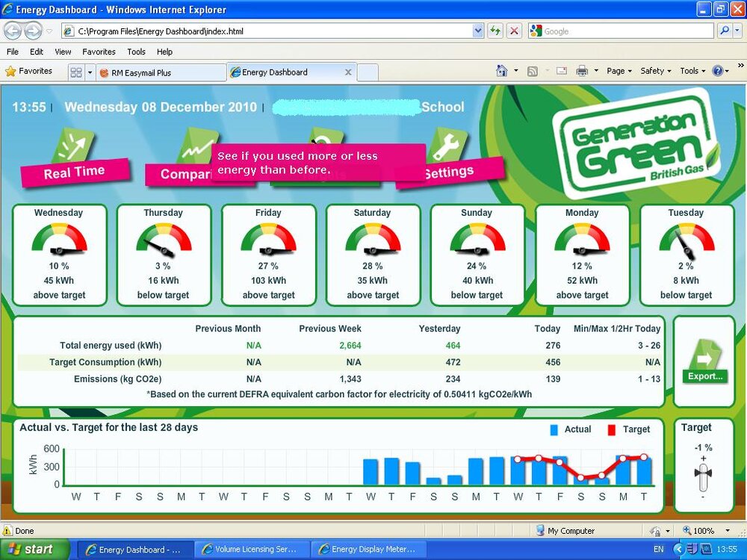This screenshot has height=560, width=747.
Task: Open the Tools menu
Action: 136,52
